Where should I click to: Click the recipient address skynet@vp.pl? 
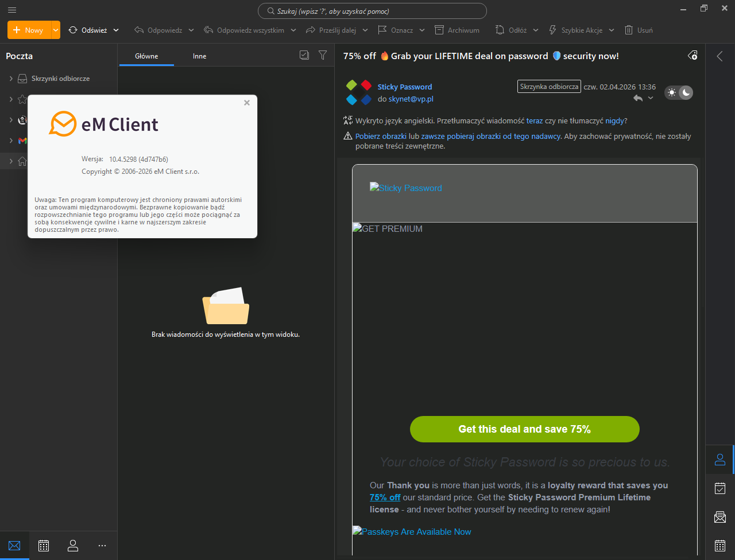coord(411,99)
